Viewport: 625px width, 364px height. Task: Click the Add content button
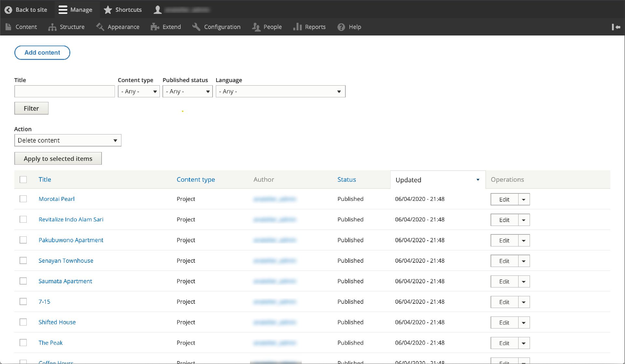pyautogui.click(x=42, y=52)
